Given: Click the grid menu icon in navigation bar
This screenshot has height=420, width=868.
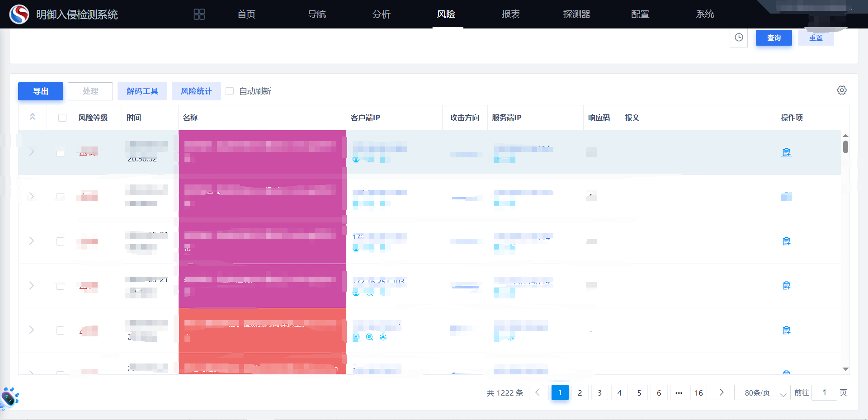Looking at the screenshot, I should point(199,14).
